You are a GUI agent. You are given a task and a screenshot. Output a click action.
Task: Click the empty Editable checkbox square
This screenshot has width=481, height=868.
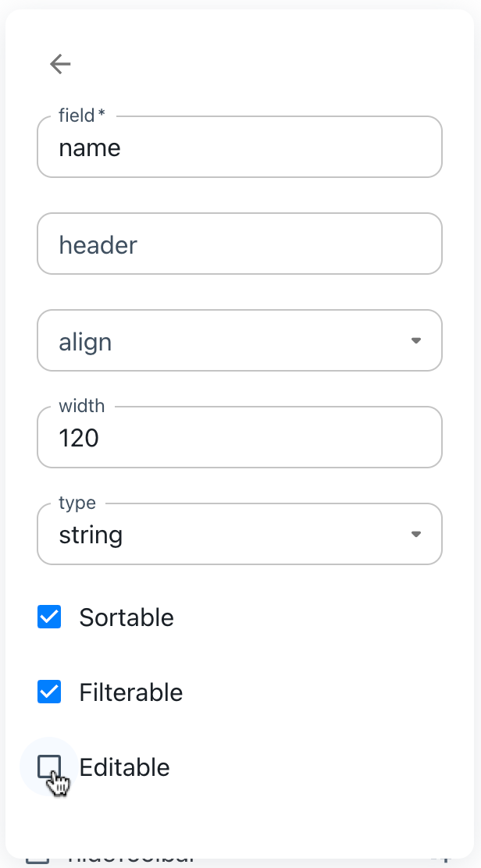48,767
